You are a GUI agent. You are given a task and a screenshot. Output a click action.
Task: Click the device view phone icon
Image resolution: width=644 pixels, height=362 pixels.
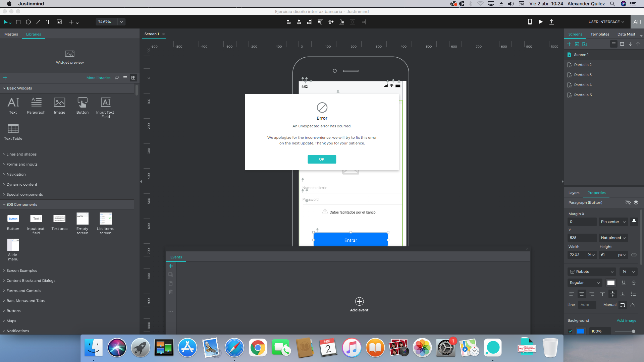click(x=530, y=22)
